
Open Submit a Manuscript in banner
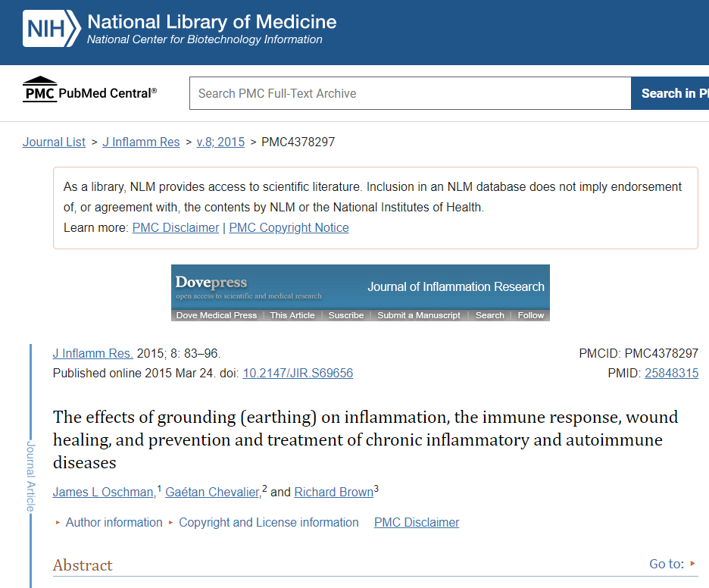coord(419,315)
